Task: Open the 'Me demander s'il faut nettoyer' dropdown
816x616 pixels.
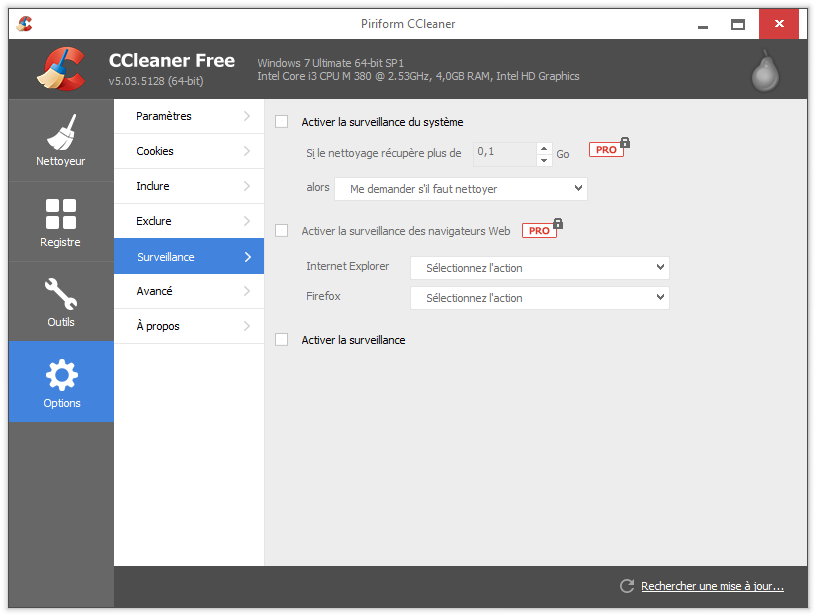Action: (x=460, y=189)
